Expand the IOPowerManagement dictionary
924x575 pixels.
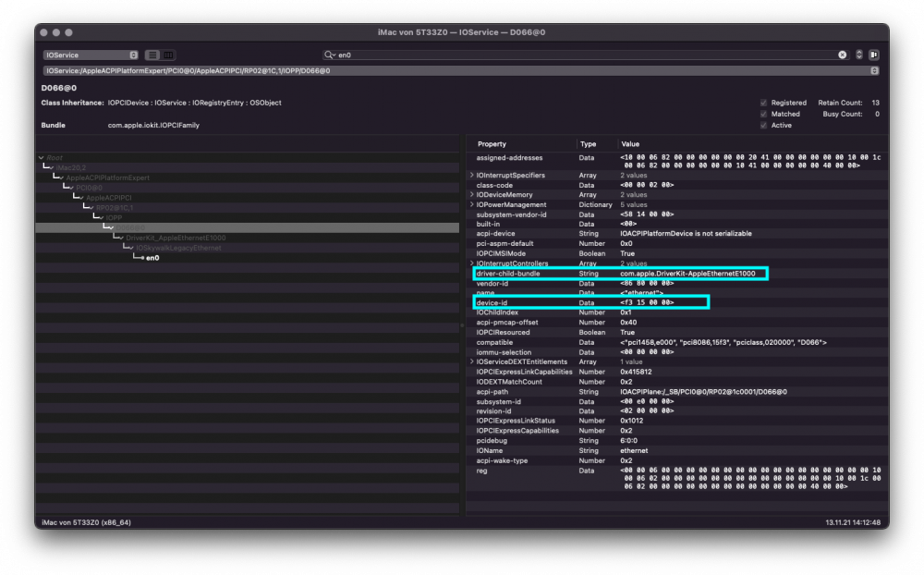[x=472, y=204]
